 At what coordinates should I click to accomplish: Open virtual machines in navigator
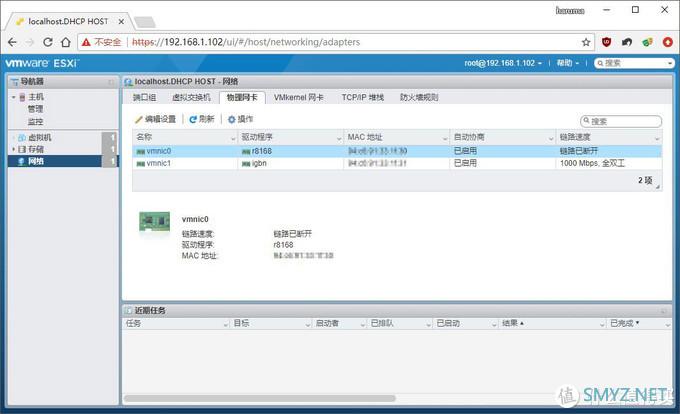point(39,138)
